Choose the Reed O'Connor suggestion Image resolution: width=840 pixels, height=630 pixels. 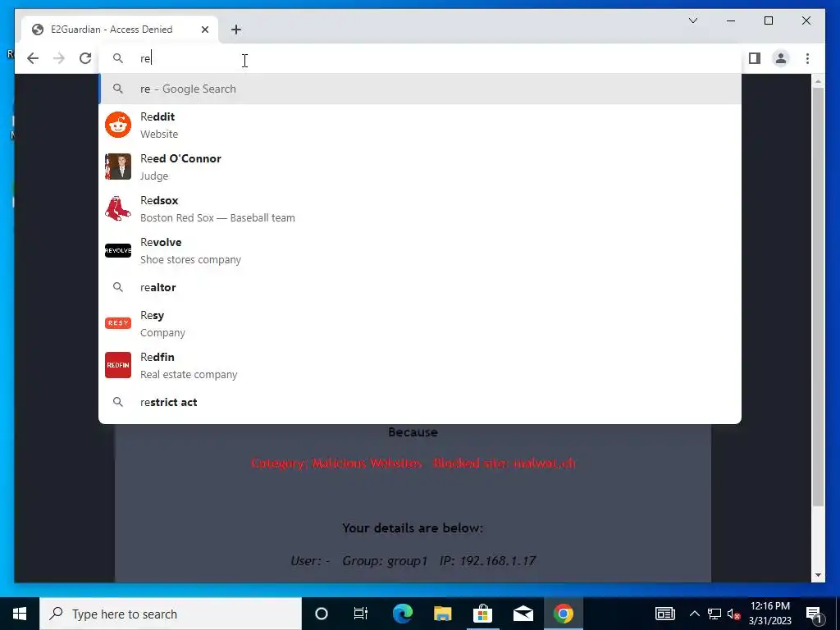(x=420, y=167)
